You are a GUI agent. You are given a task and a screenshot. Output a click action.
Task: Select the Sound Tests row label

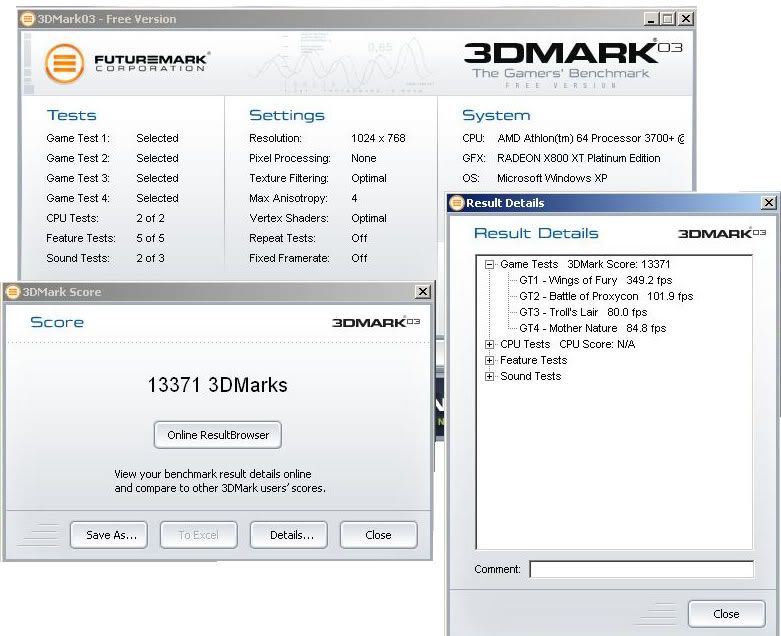[x=530, y=376]
